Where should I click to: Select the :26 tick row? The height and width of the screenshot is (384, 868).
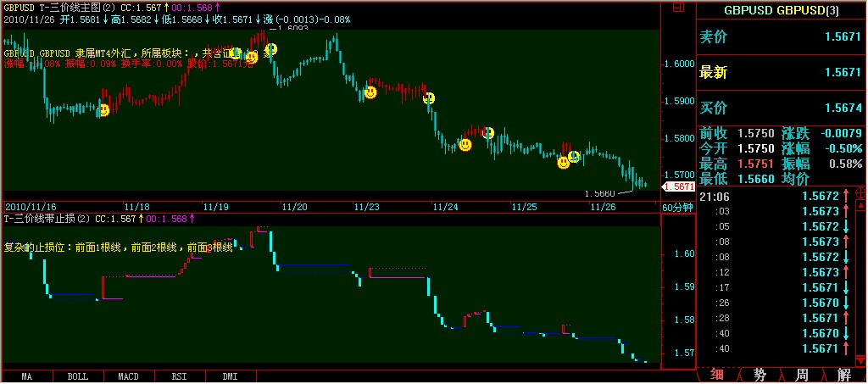click(776, 303)
